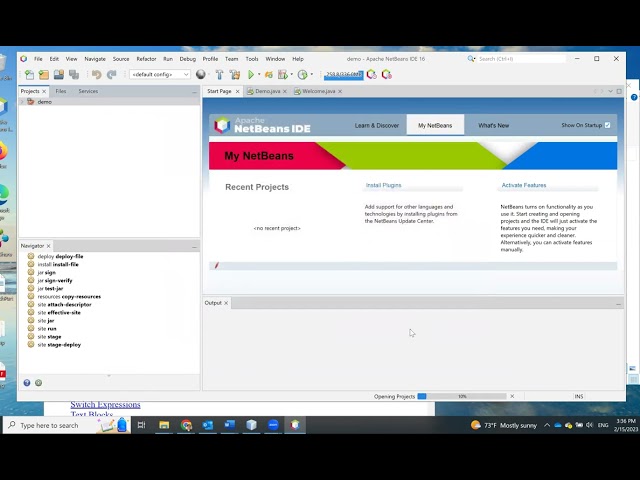The height and width of the screenshot is (480, 640).
Task: Click the Activate Features link
Action: pyautogui.click(x=524, y=185)
